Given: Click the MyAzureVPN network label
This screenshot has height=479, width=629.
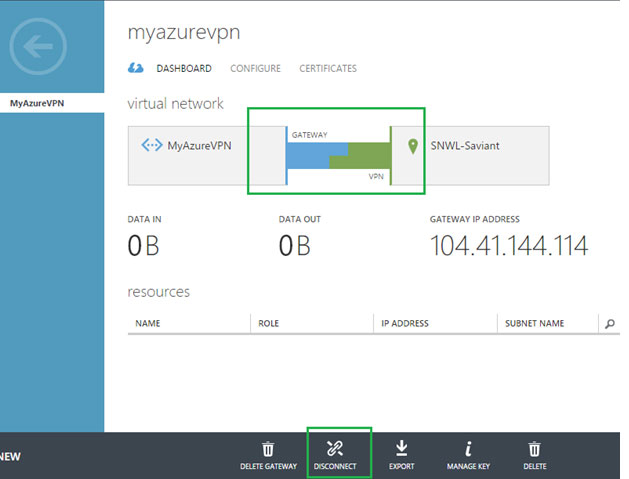Looking at the screenshot, I should pos(199,145).
